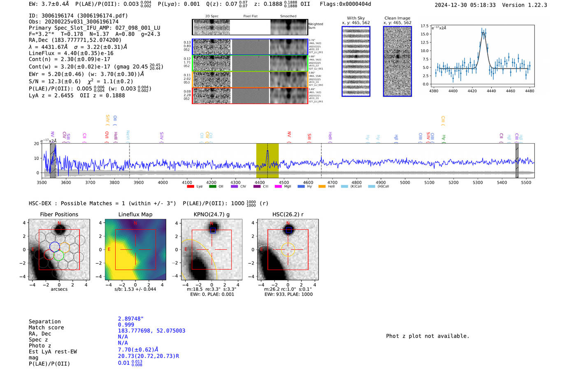This screenshot has width=576, height=392.
Task: Click the orange HeII legend swatch
Action: coord(322,186)
